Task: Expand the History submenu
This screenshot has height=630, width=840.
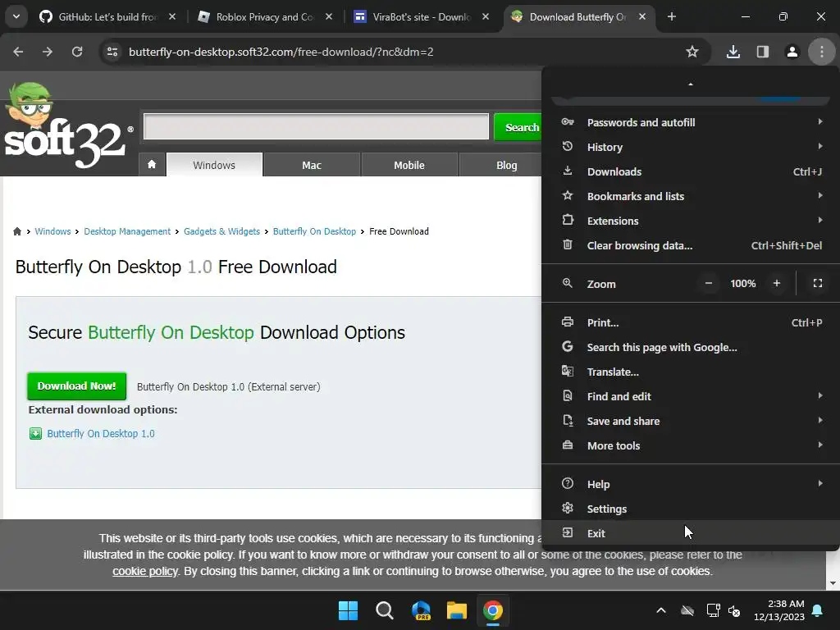Action: coord(691,147)
